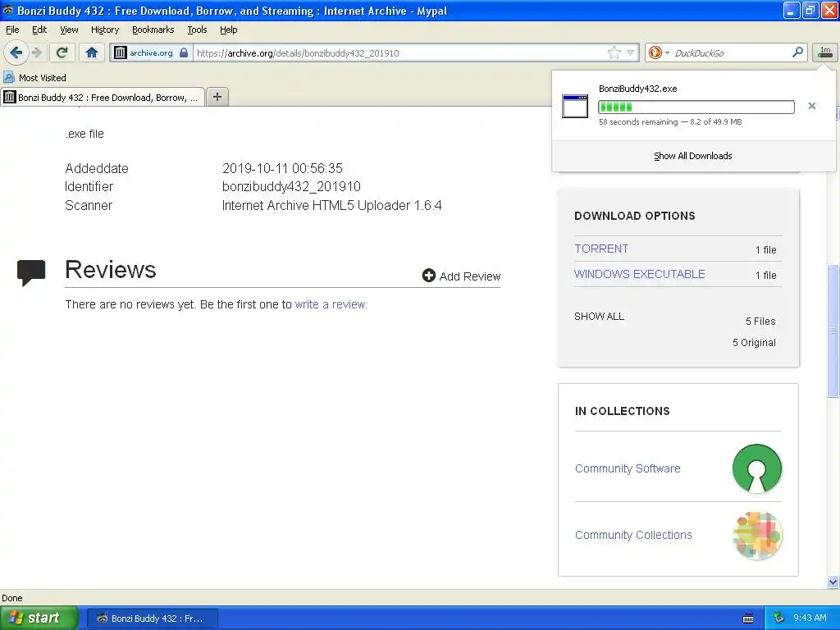
Task: Click the '5 Original' files text
Action: coord(754,342)
